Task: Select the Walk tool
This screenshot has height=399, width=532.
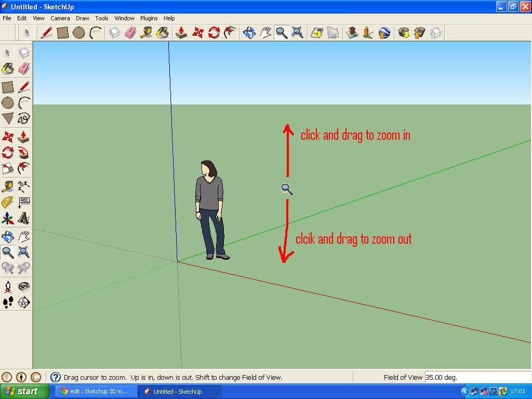Action: [x=7, y=303]
